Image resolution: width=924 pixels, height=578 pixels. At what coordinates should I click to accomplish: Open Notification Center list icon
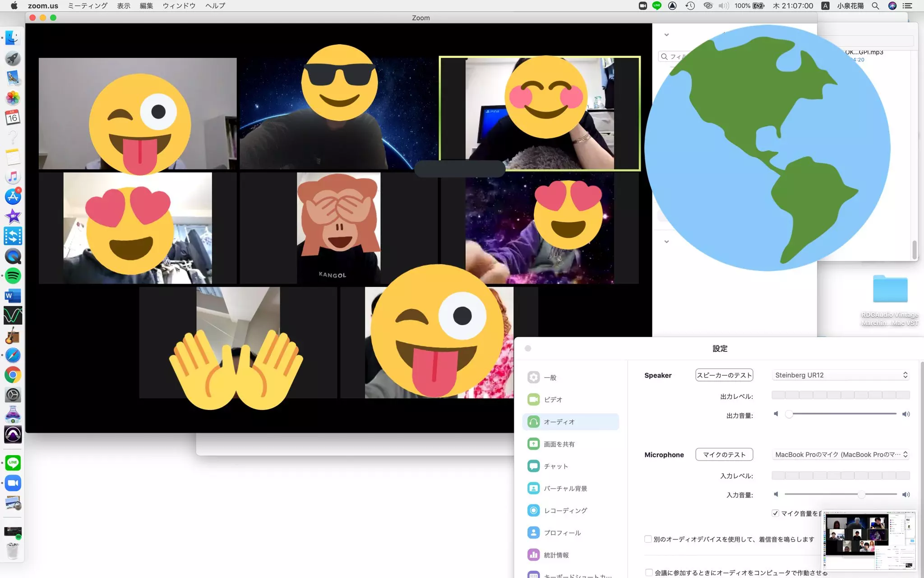point(907,6)
